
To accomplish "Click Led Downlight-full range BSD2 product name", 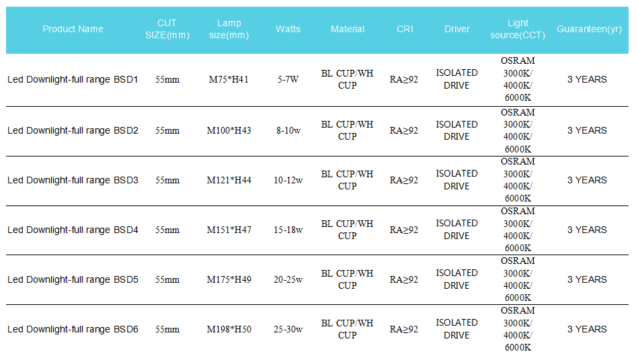I will click(x=73, y=131).
